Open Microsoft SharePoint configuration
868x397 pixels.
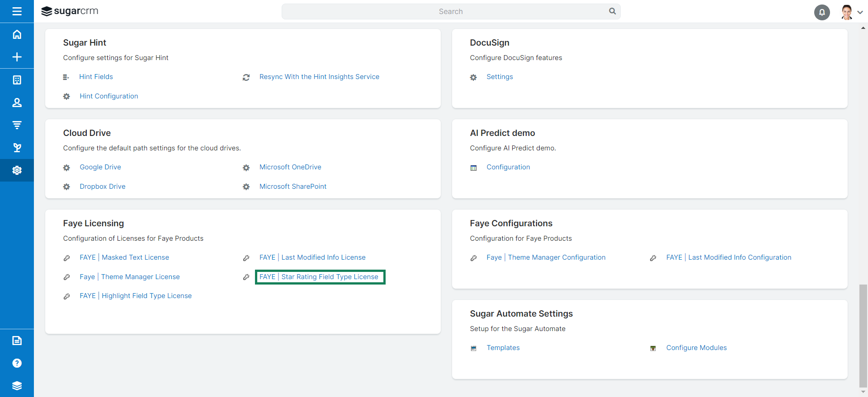click(x=293, y=187)
